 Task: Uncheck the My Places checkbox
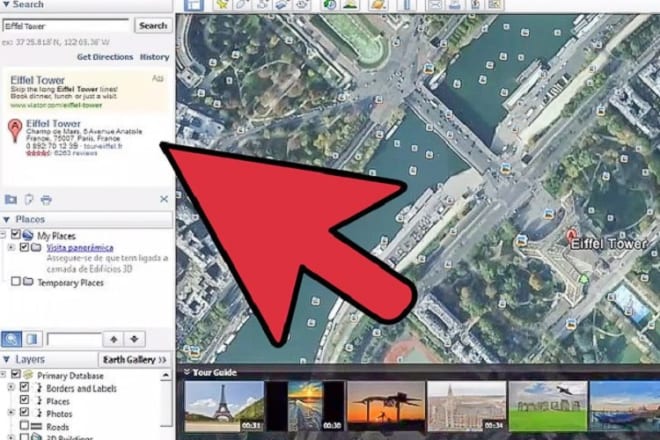(x=16, y=234)
